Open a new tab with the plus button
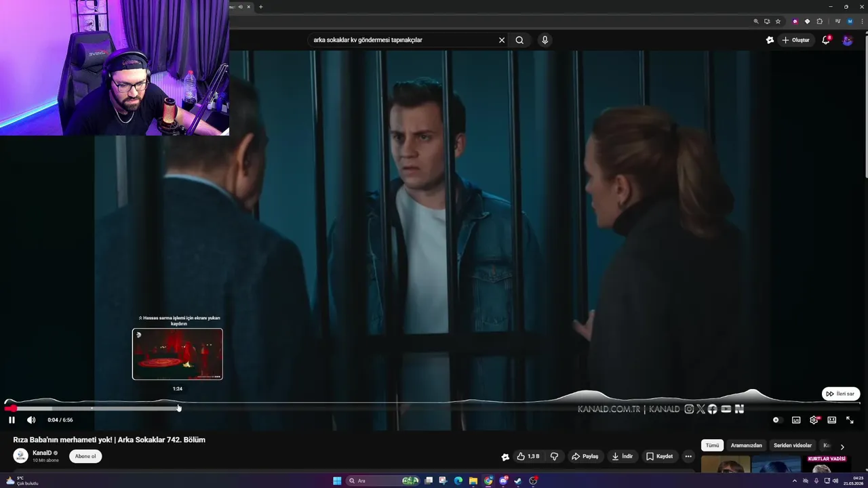The height and width of the screenshot is (488, 868). [260, 7]
